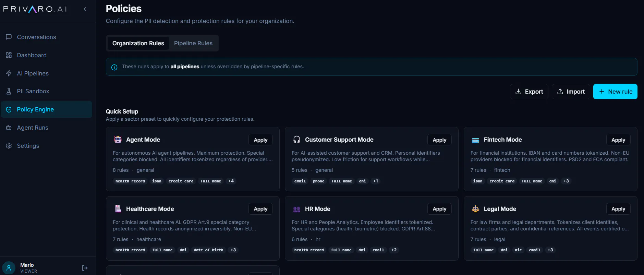Apply the Healthcare Mode preset

260,209
